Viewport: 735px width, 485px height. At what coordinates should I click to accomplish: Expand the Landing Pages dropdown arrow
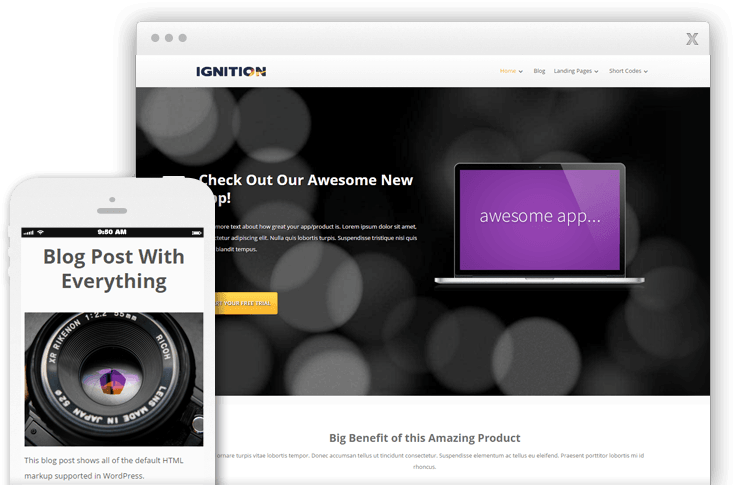point(596,72)
